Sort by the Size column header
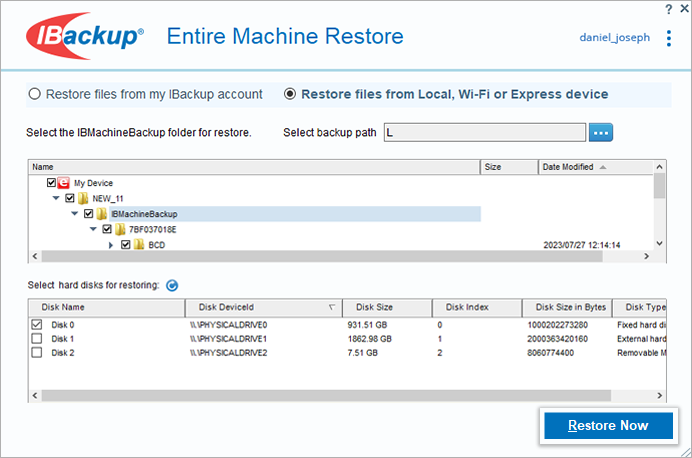 (x=509, y=167)
